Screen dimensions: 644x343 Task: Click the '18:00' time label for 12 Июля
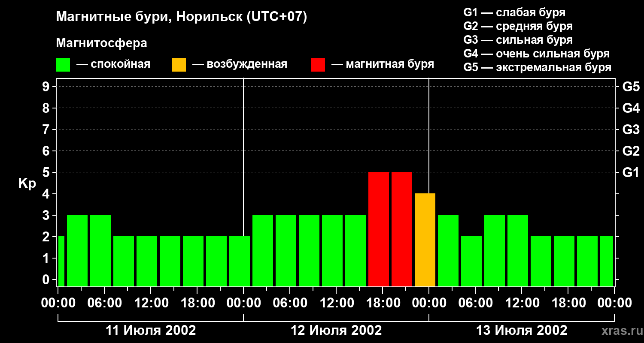[x=383, y=303]
